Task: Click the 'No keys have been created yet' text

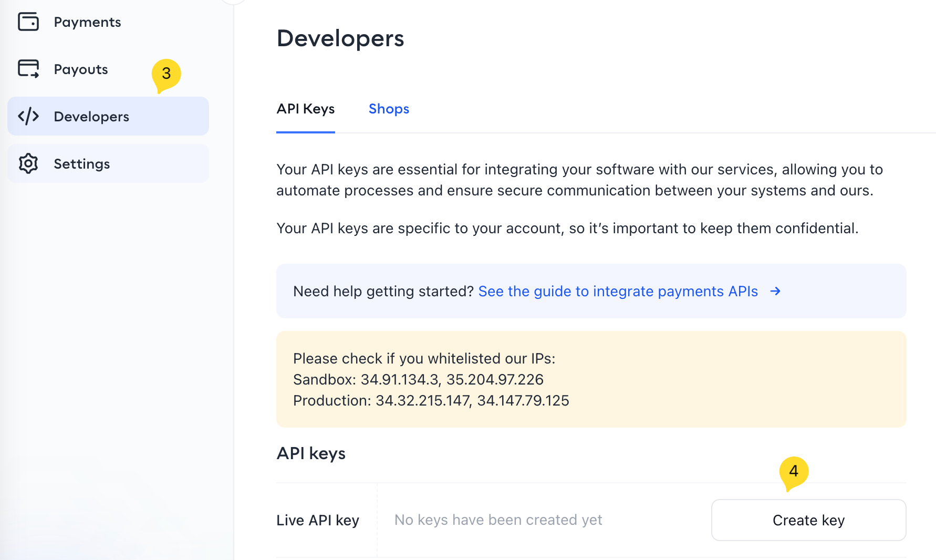Action: (x=498, y=520)
